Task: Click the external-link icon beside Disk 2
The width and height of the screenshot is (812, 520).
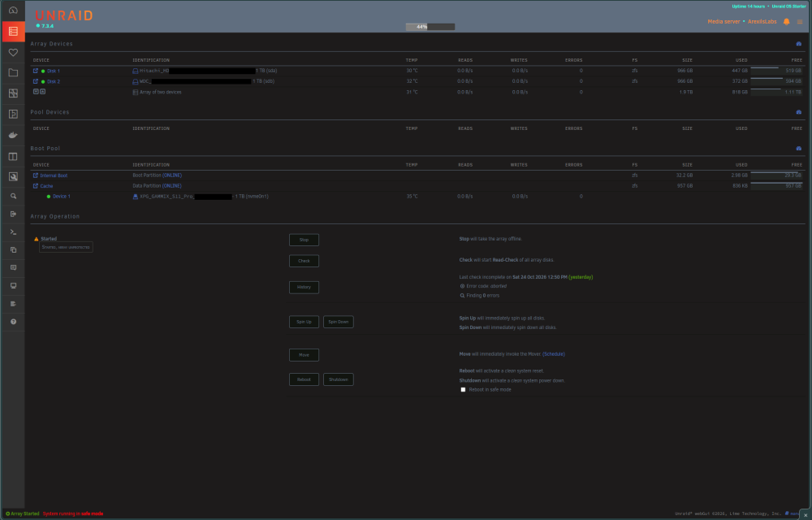Action: [x=36, y=81]
